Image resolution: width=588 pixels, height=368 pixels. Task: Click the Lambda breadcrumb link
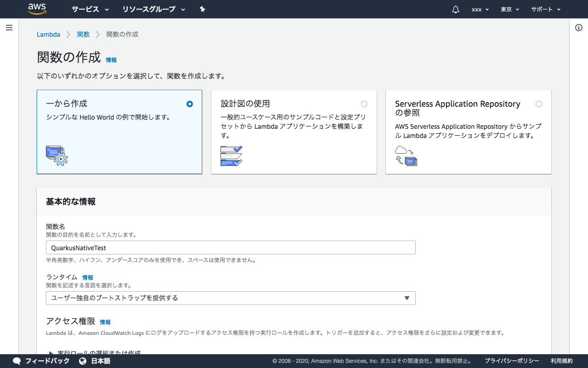tap(48, 34)
